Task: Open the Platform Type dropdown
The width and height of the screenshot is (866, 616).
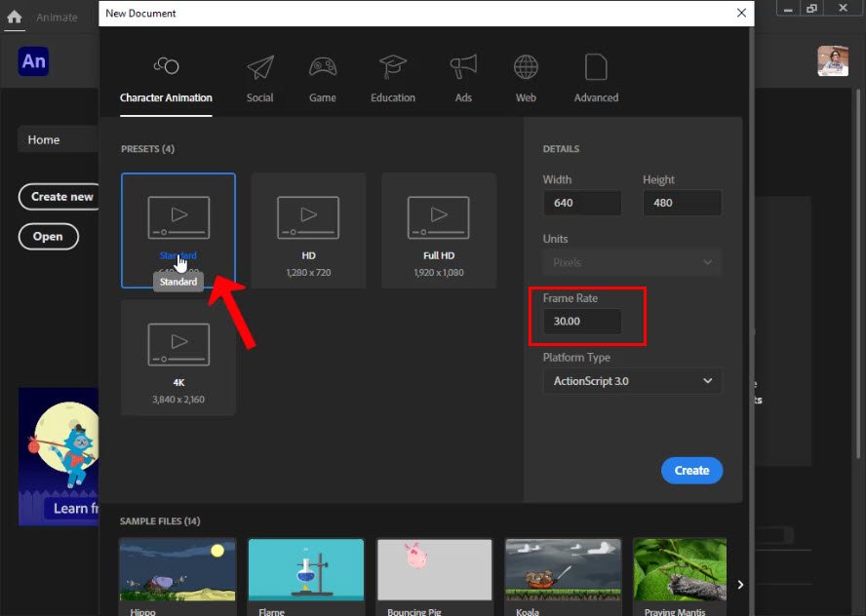Action: pos(632,381)
